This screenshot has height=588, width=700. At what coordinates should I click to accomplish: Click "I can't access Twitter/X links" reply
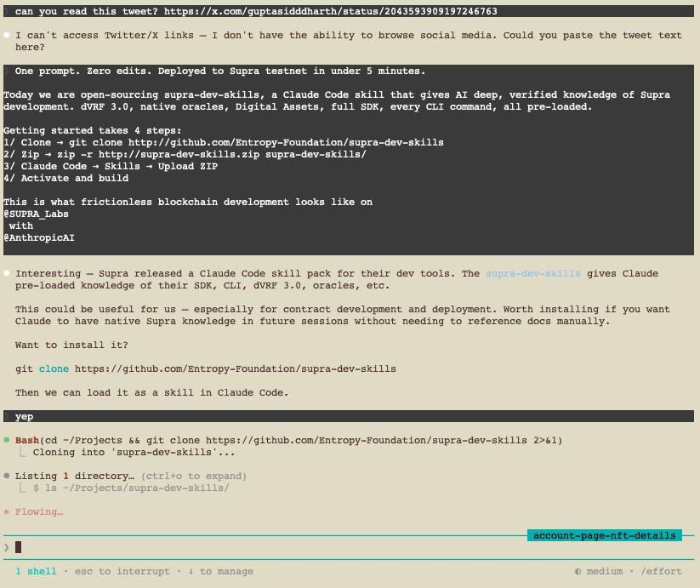[x=348, y=41]
